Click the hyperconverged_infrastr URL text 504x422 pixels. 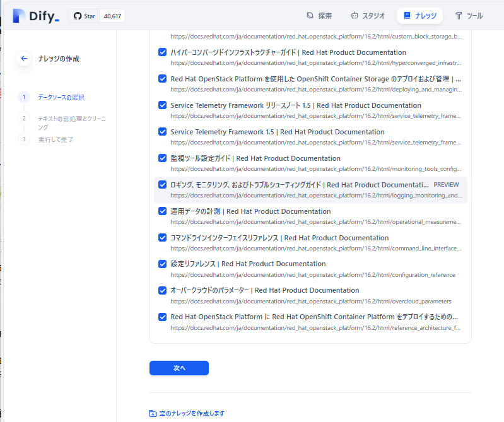pos(315,63)
